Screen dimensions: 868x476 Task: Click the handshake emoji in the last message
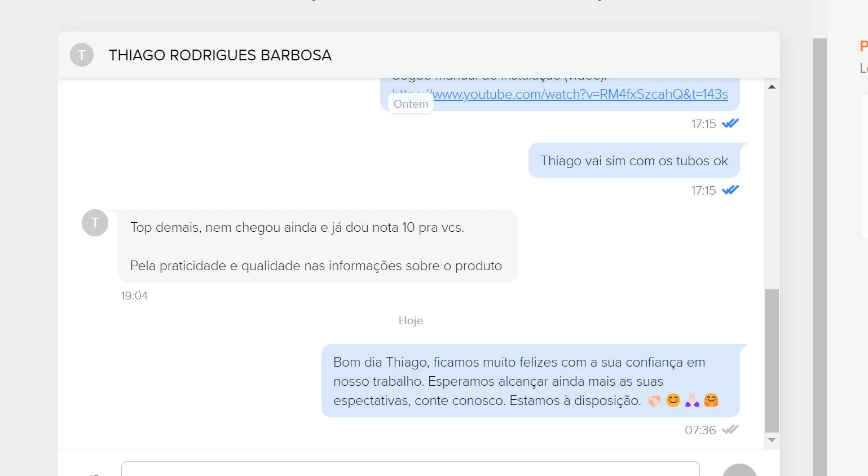[654, 400]
